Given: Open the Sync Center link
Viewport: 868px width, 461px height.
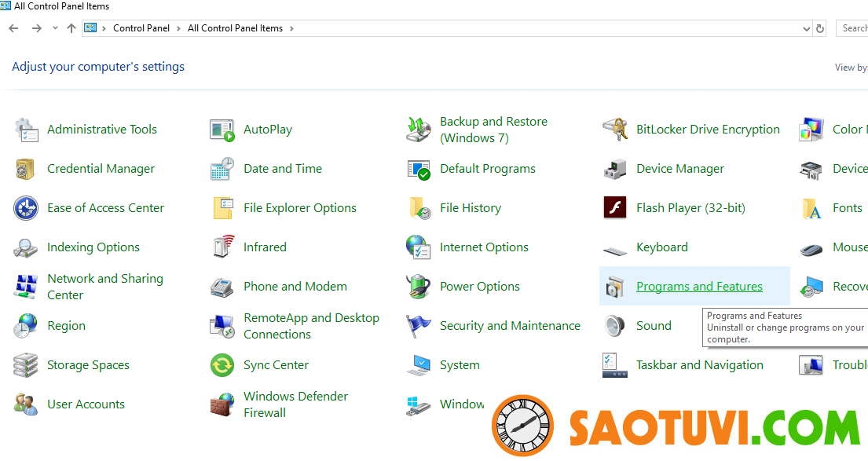Looking at the screenshot, I should pyautogui.click(x=276, y=365).
